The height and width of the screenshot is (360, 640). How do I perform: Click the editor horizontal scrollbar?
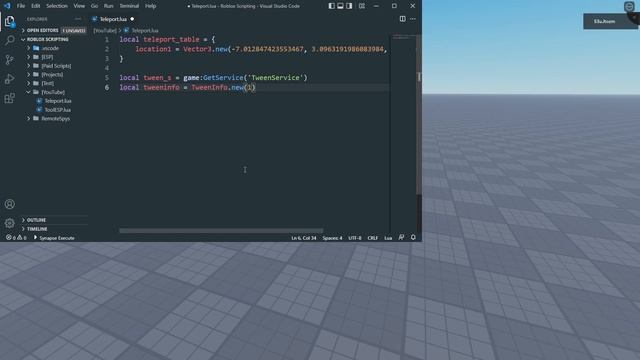click(221, 231)
